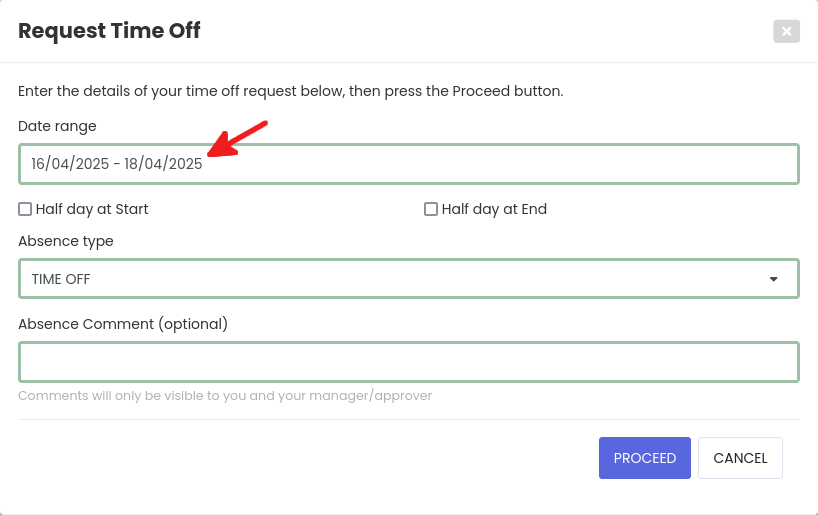This screenshot has height=515, width=818.
Task: Click the Absence type caret arrow
Action: (x=773, y=279)
